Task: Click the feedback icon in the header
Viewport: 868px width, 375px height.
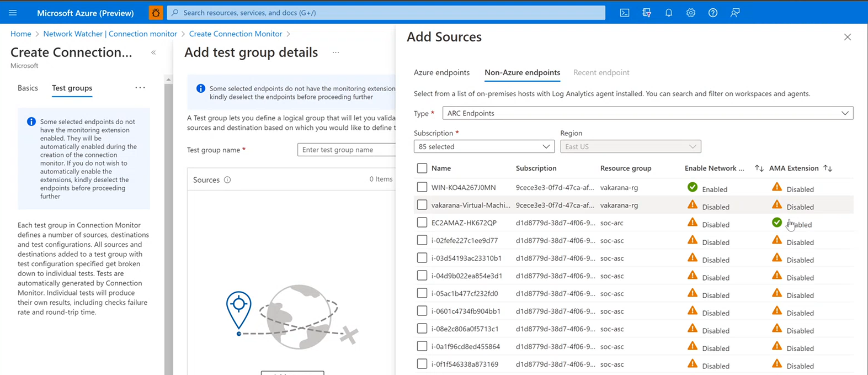Action: 734,13
